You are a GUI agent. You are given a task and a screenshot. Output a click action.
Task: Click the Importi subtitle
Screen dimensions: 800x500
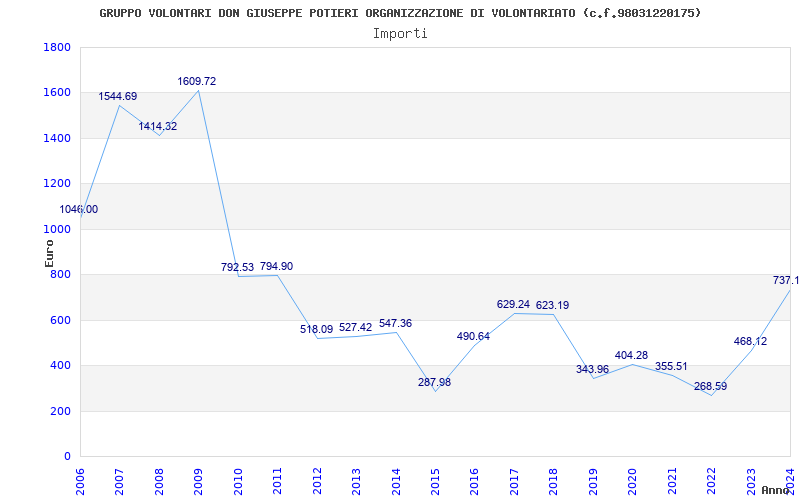(x=400, y=34)
